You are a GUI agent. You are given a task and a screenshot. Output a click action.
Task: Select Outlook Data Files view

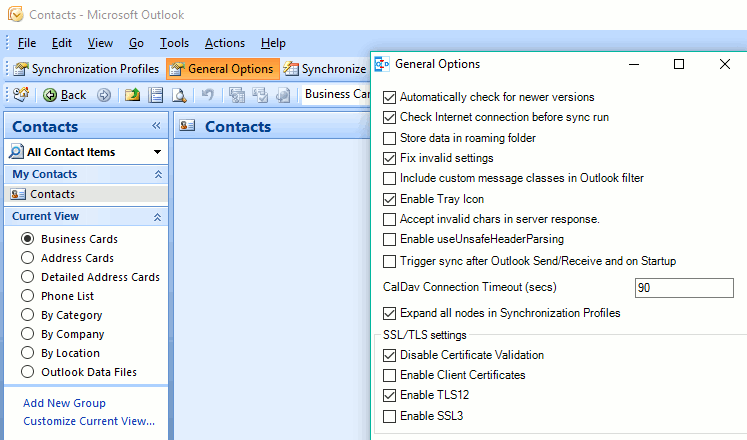[x=28, y=371]
